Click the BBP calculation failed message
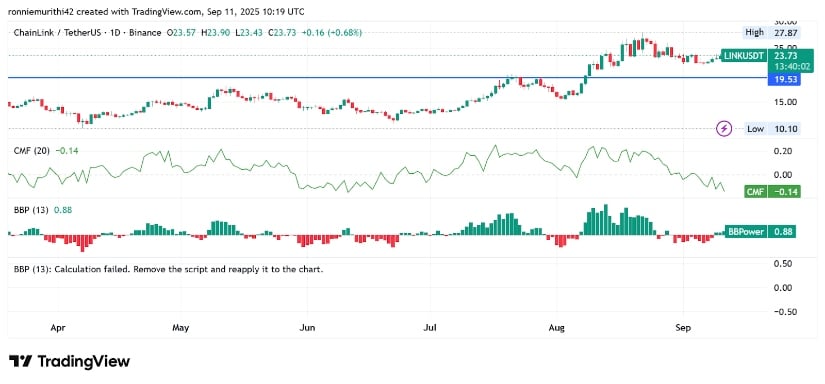 point(168,269)
